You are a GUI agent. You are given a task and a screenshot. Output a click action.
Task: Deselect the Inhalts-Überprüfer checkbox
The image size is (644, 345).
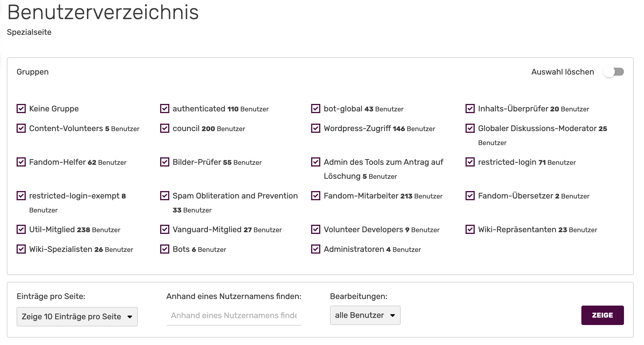click(470, 109)
